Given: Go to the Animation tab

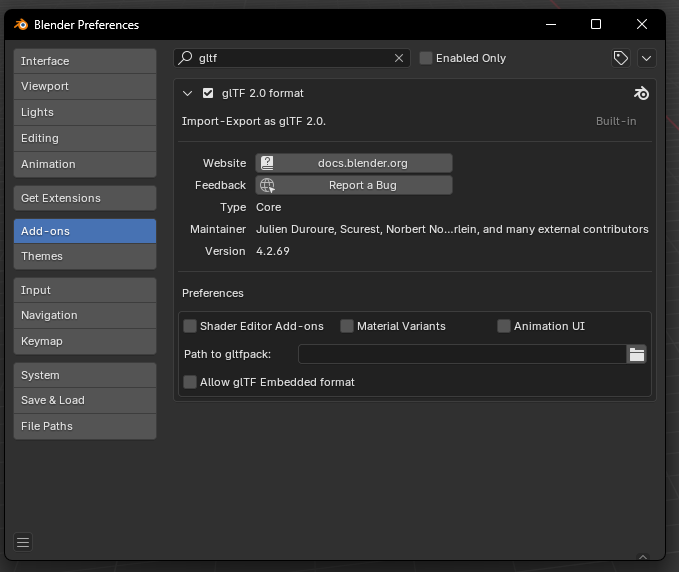Looking at the screenshot, I should 85,165.
